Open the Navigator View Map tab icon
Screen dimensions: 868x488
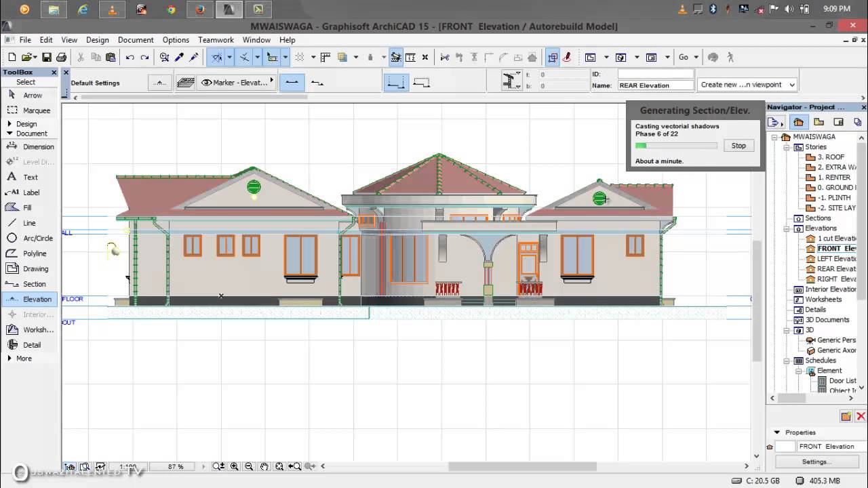coord(818,122)
